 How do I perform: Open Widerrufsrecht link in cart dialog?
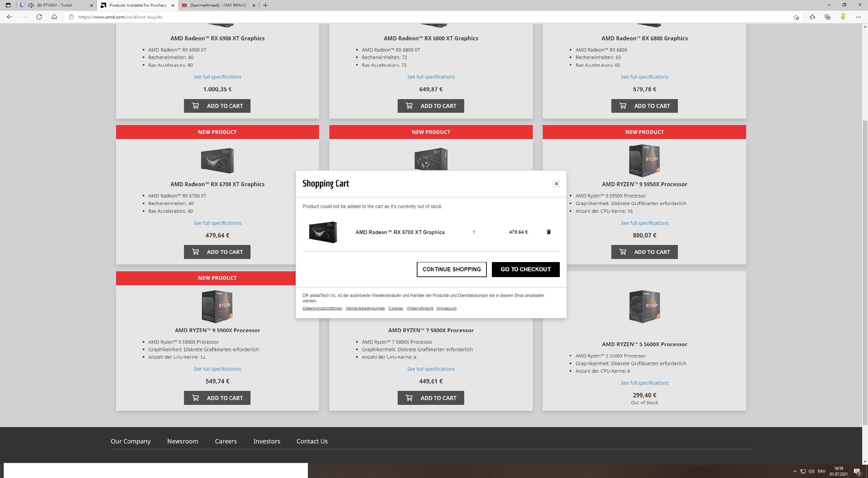click(x=420, y=308)
